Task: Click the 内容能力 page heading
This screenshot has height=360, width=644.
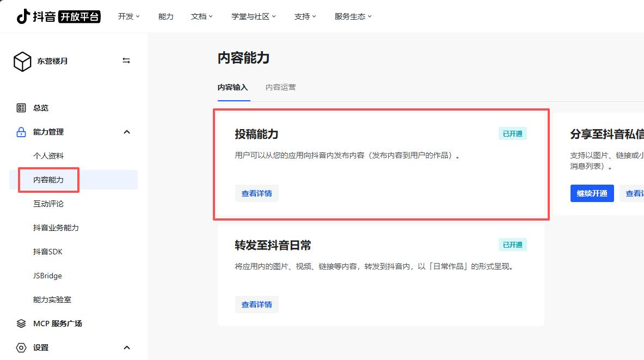Action: tap(243, 58)
